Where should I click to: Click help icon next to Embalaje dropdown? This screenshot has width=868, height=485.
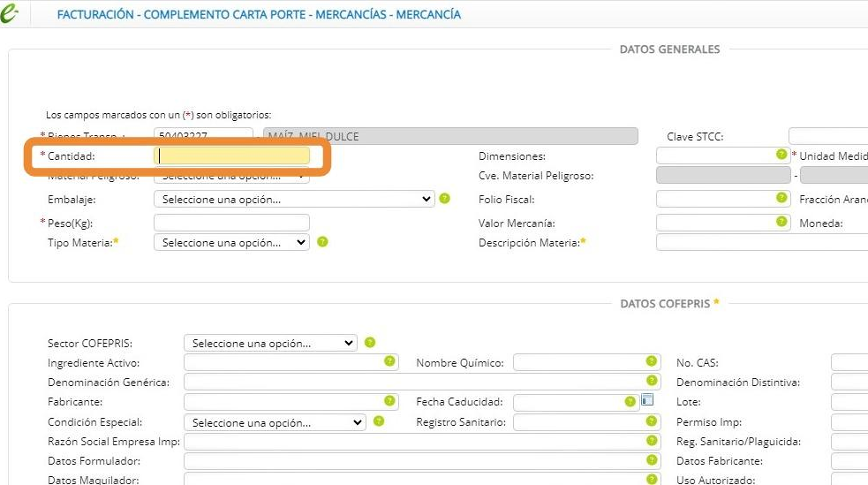(444, 198)
